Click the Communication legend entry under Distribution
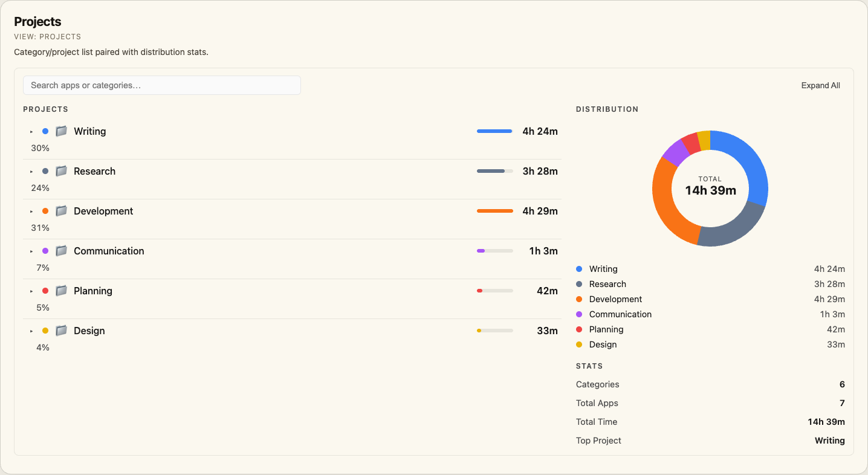The image size is (868, 475). (710, 314)
